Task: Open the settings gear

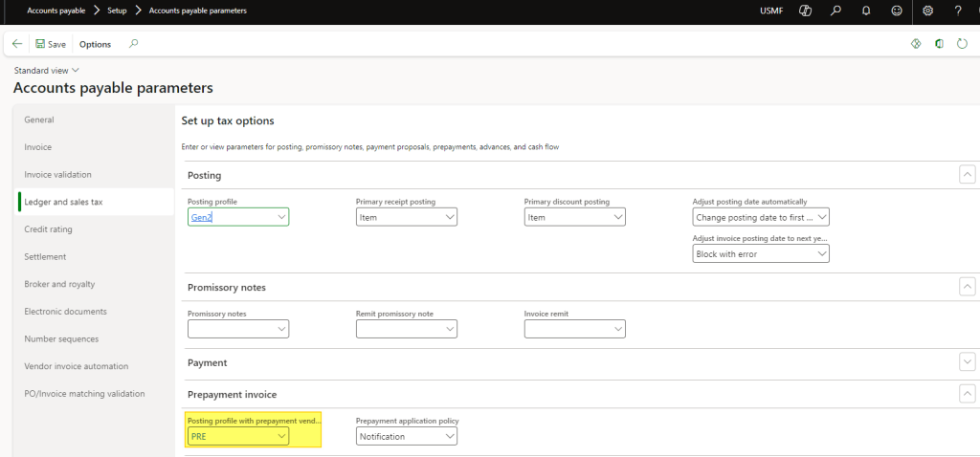Action: pos(927,11)
